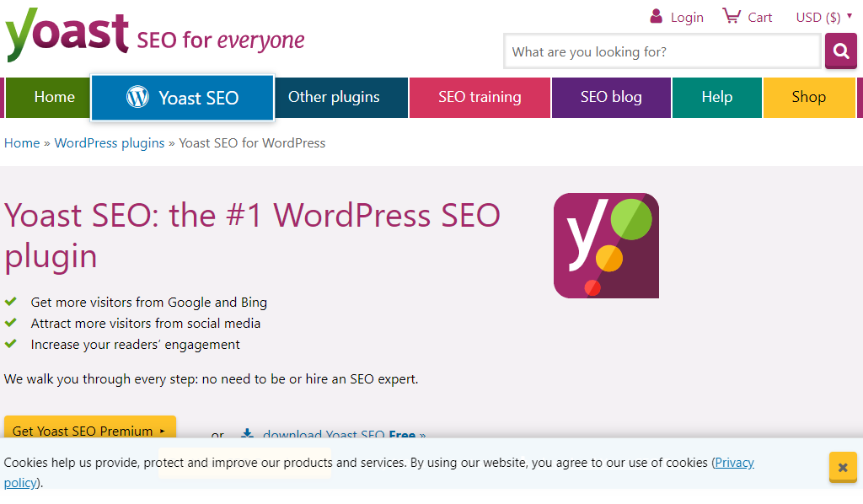The image size is (863, 504).
Task: Click the 'We walk you through every step' sentence
Action: click(211, 379)
